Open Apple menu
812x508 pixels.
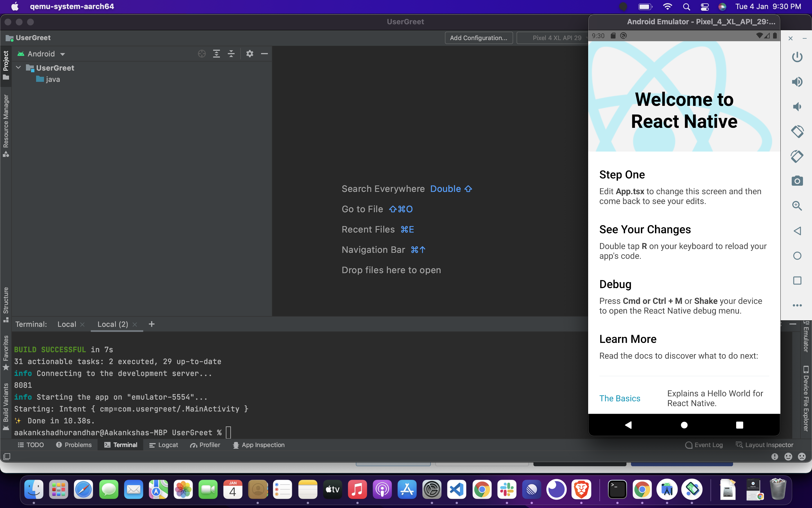click(15, 6)
